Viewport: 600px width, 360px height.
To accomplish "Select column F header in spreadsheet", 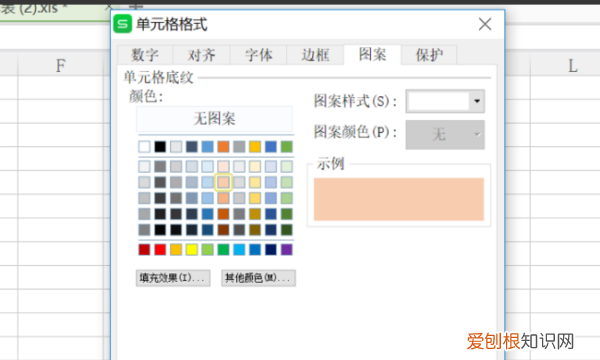I will click(x=61, y=65).
